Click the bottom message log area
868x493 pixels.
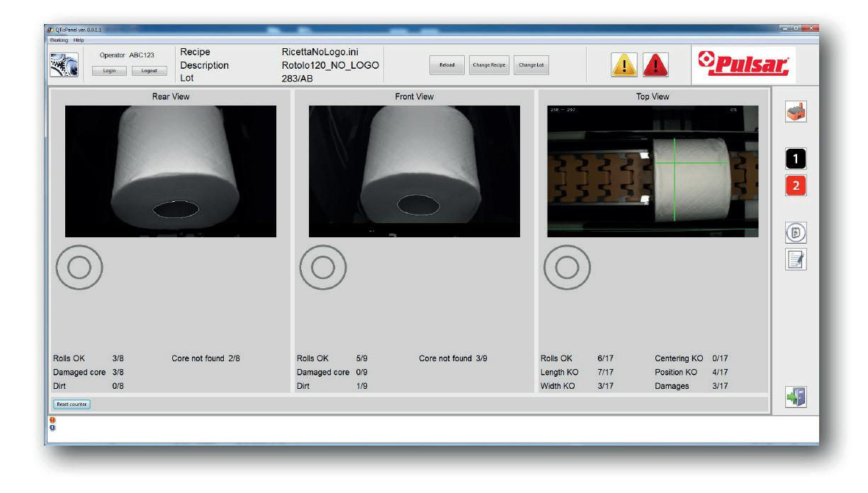coord(432,429)
